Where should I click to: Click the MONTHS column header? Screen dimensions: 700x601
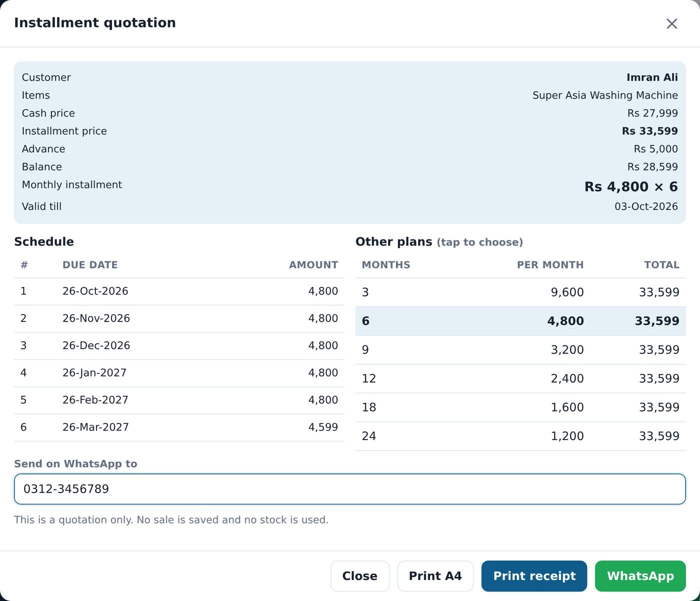point(386,265)
